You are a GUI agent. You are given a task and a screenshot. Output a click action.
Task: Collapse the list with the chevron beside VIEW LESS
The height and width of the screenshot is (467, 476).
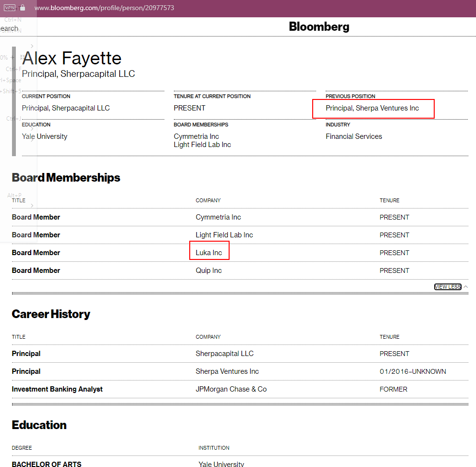click(466, 287)
